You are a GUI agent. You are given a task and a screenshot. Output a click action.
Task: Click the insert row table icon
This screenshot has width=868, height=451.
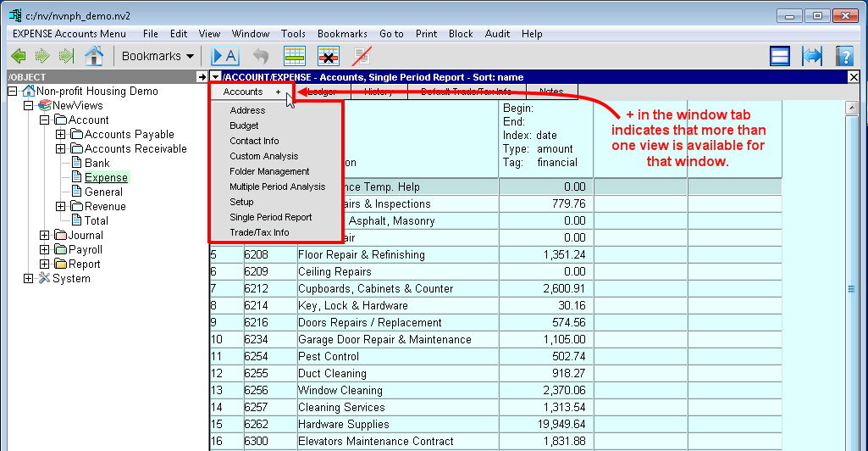pyautogui.click(x=295, y=56)
